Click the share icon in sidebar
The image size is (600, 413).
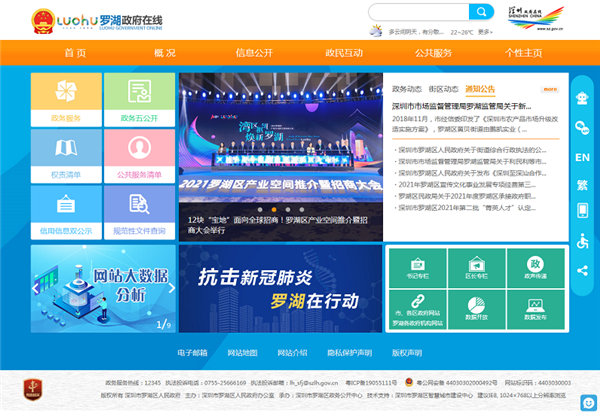point(583,270)
